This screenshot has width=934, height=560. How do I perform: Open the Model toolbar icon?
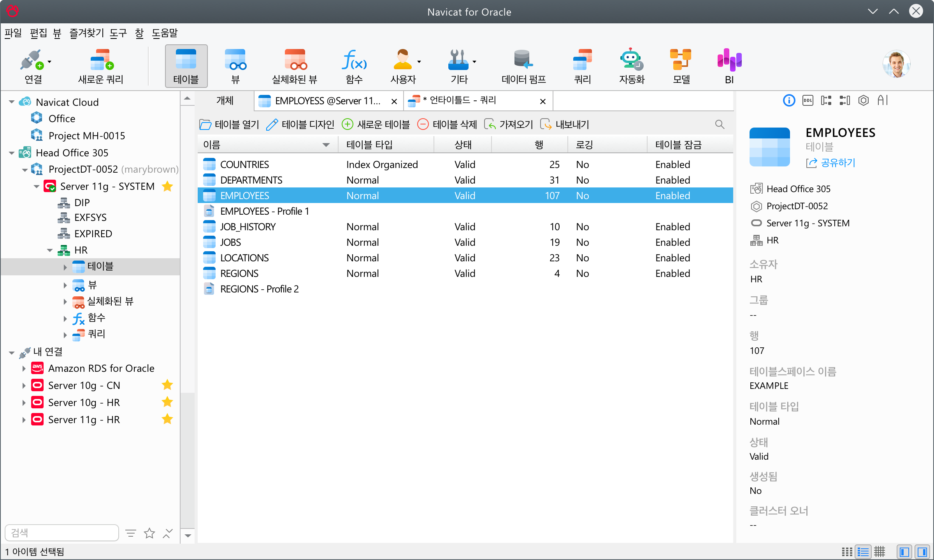(x=681, y=67)
